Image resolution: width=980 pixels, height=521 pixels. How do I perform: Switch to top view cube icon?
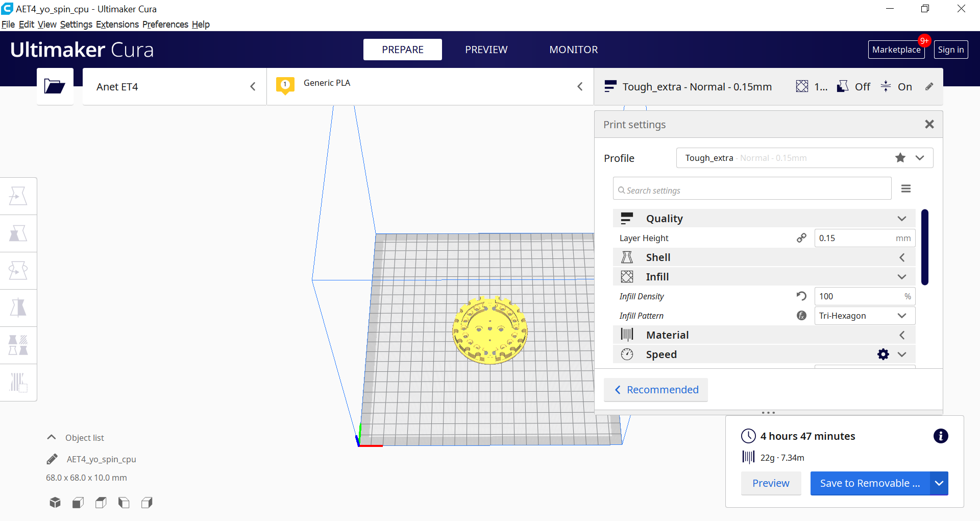point(101,503)
